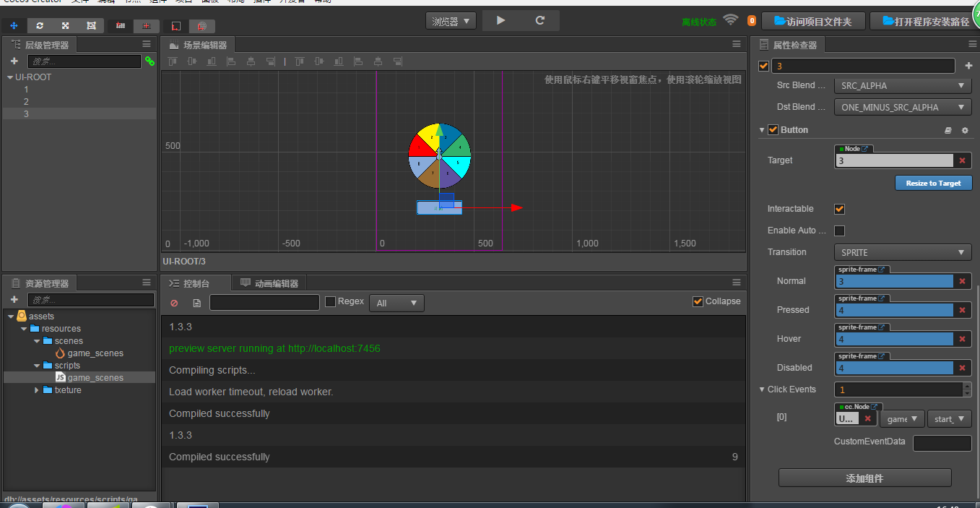The image size is (980, 508).
Task: Align selected nodes to top
Action: [173, 61]
